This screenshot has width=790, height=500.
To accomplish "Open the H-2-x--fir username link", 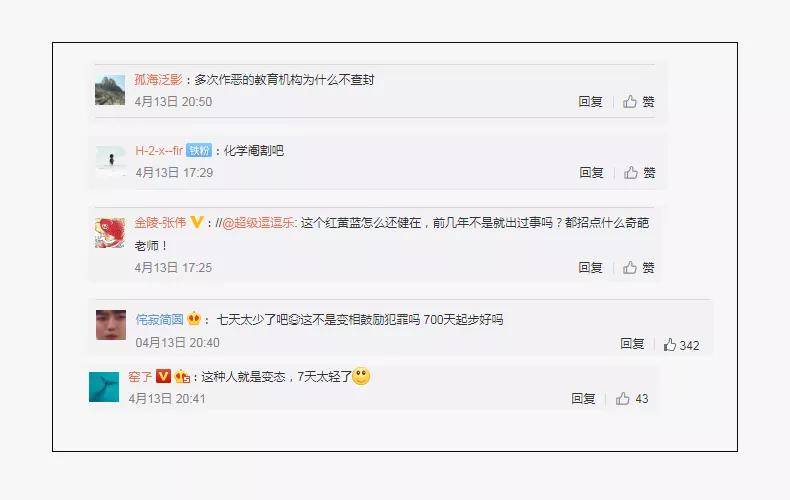I will click(159, 150).
